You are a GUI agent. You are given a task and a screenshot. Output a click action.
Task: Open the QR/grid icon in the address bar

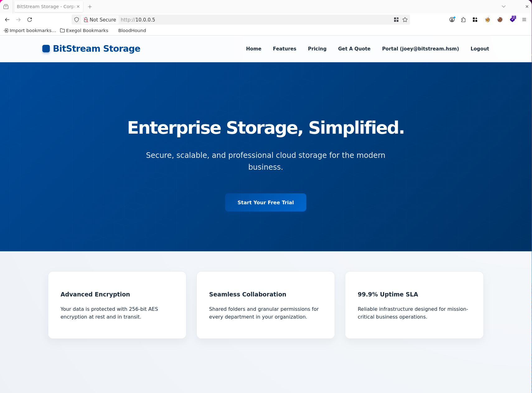(x=396, y=20)
